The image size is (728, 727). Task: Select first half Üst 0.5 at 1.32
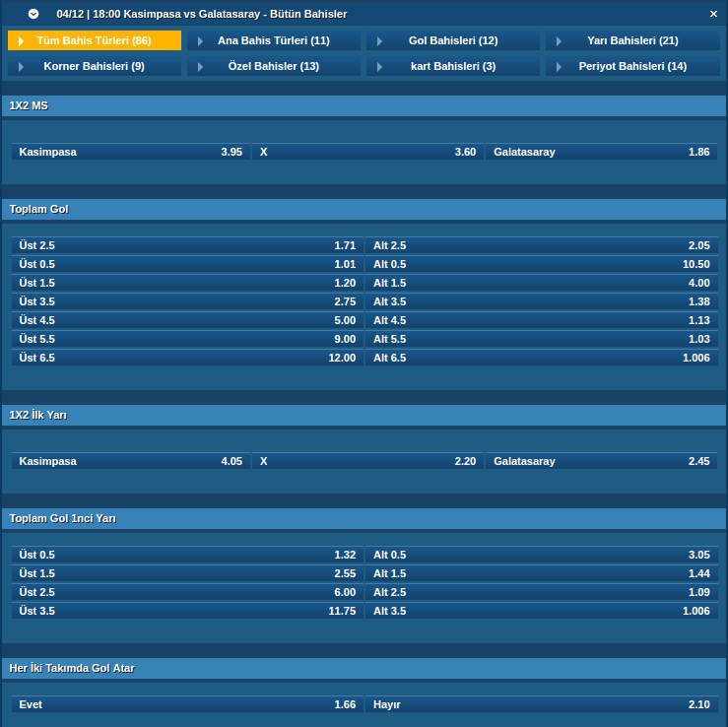coord(187,555)
